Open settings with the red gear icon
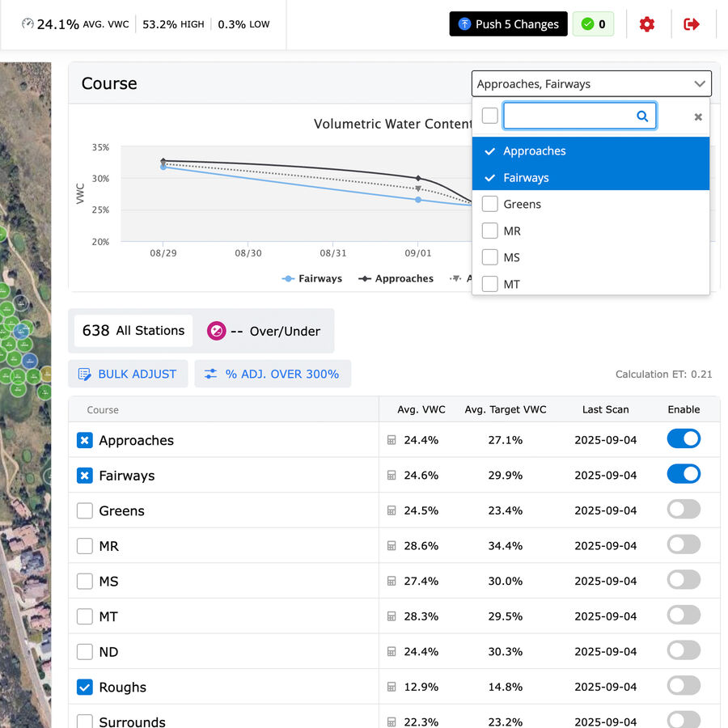The width and height of the screenshot is (728, 728). tap(646, 24)
